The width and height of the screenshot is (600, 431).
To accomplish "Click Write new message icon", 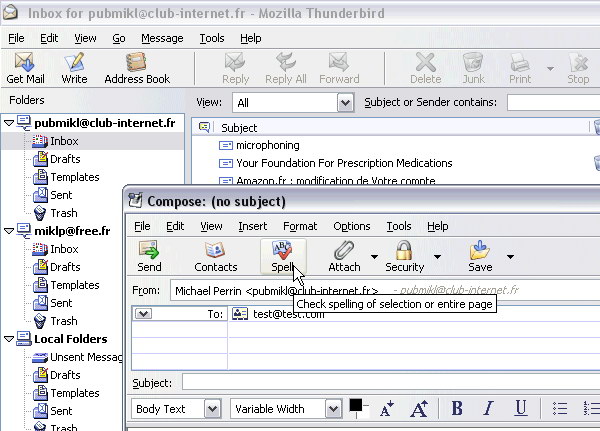I will tap(74, 68).
